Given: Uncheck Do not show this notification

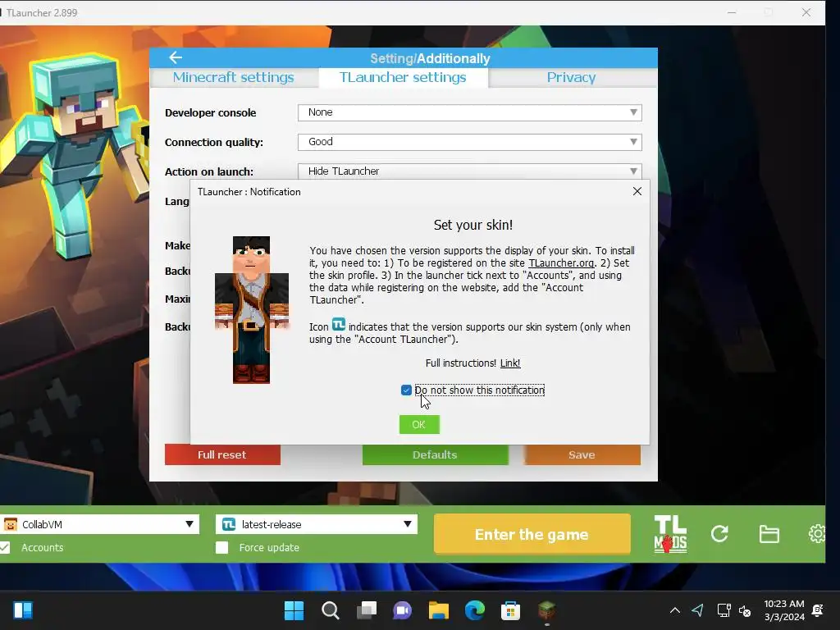Looking at the screenshot, I should 406,390.
